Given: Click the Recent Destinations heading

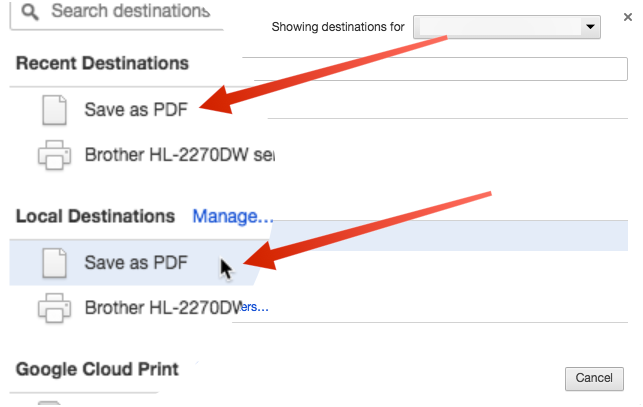Looking at the screenshot, I should point(102,63).
